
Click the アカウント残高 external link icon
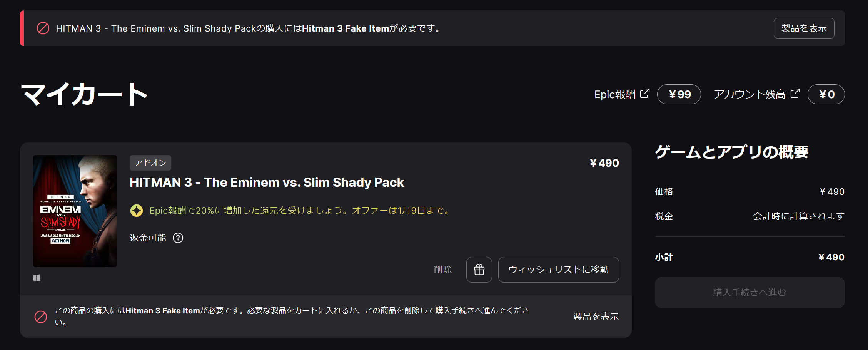point(795,94)
